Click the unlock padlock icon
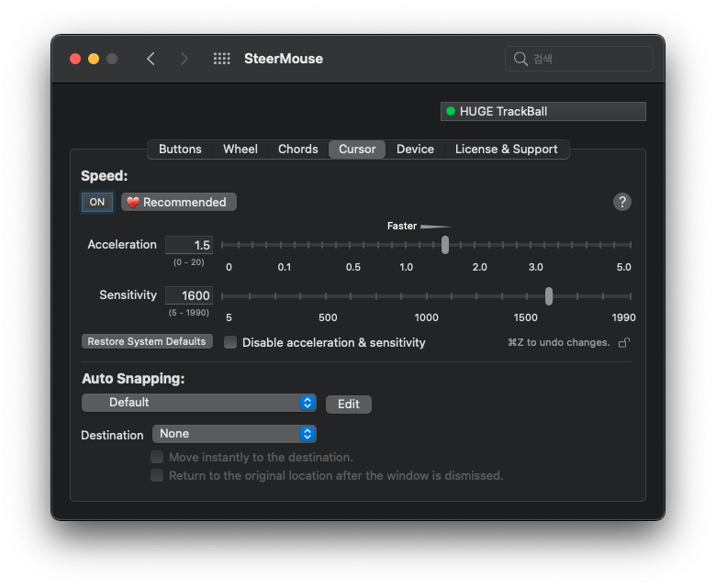Viewport: 716px width, 588px height. pos(624,342)
